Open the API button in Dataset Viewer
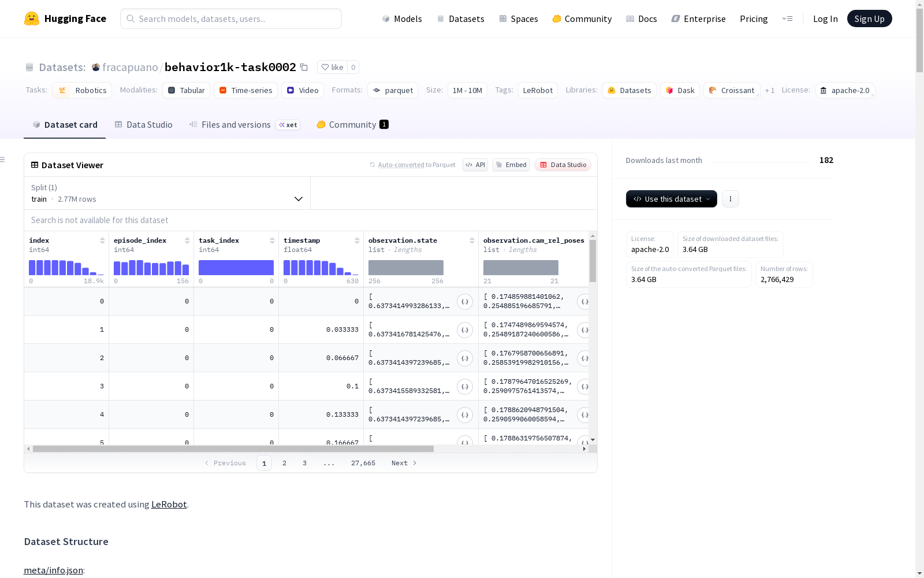Screen dimensions: 924x578 (x=475, y=165)
